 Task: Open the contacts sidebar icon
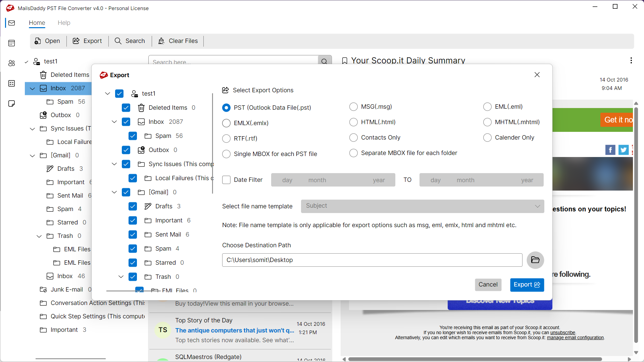pos(12,63)
